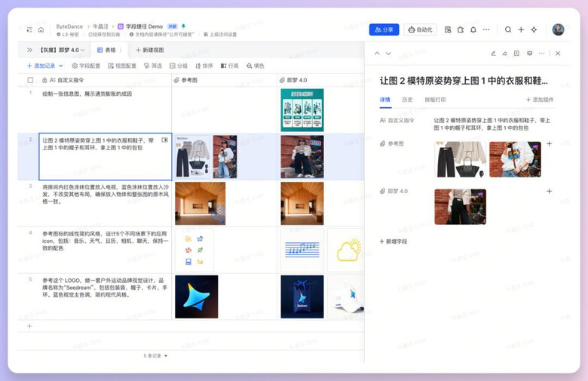This screenshot has height=381, width=588.
Task: Open the AI sparkle icon in header
Action: (x=534, y=29)
